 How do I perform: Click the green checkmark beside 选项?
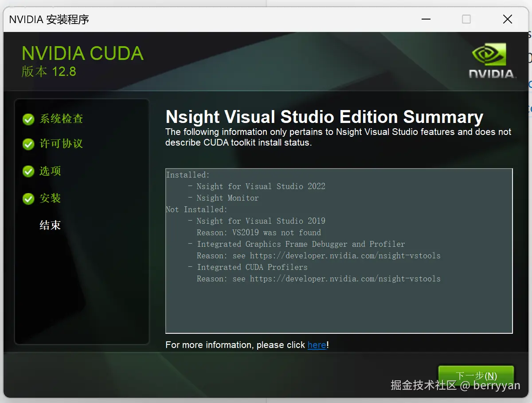[28, 171]
